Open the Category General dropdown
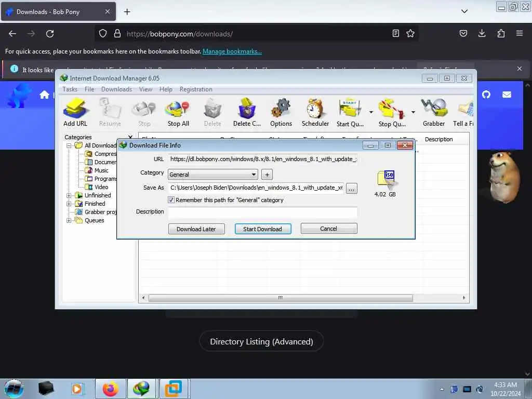Image resolution: width=532 pixels, height=399 pixels. (212, 175)
